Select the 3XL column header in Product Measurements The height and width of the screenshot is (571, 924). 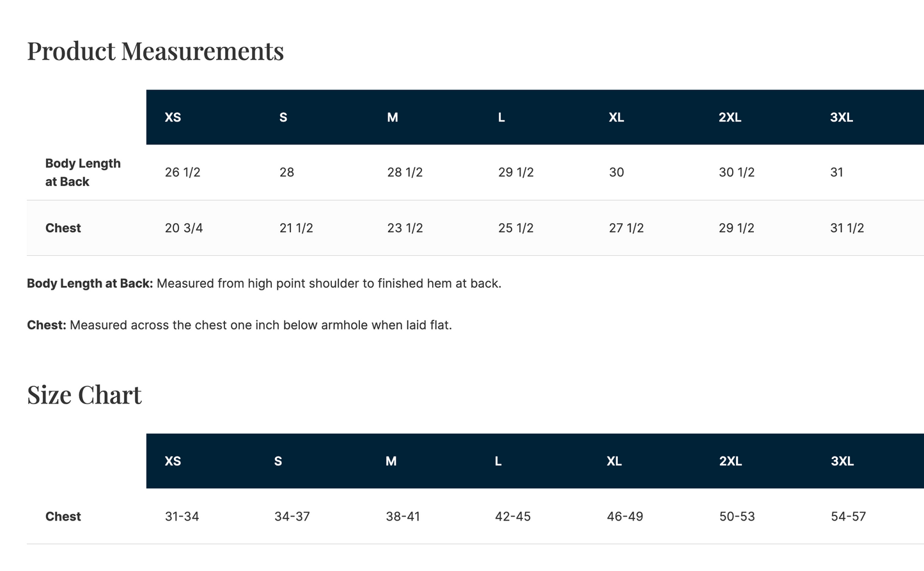(x=842, y=117)
